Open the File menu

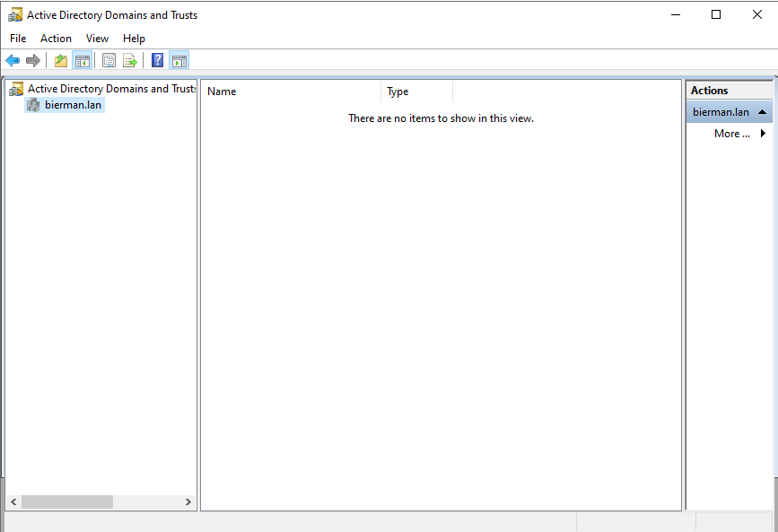(x=18, y=39)
